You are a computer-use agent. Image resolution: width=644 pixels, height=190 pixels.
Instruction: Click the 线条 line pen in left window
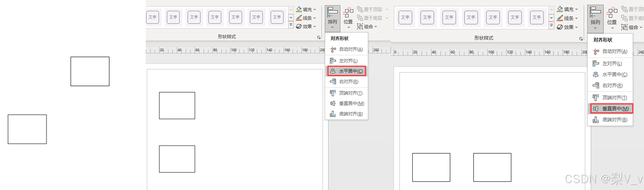click(299, 18)
